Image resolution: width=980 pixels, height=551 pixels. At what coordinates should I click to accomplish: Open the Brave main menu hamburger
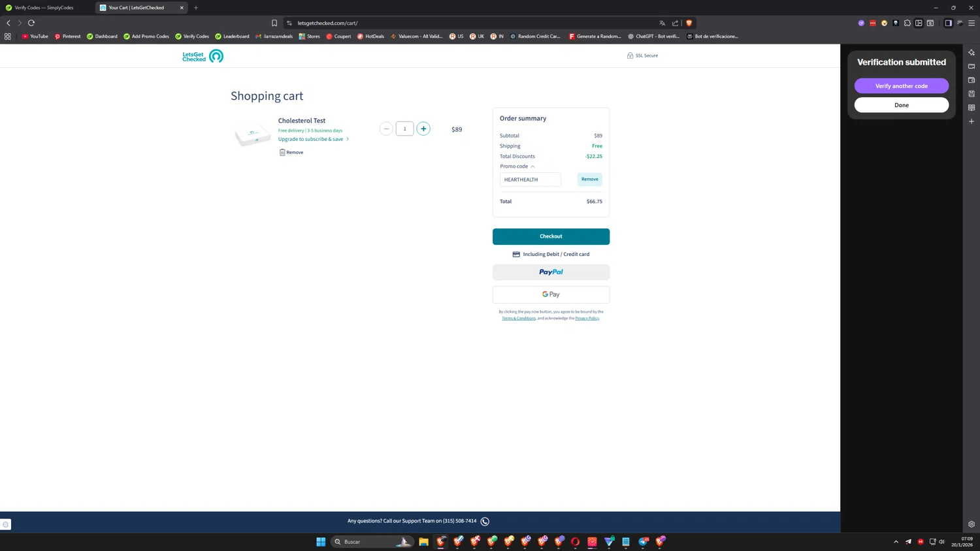pos(972,23)
